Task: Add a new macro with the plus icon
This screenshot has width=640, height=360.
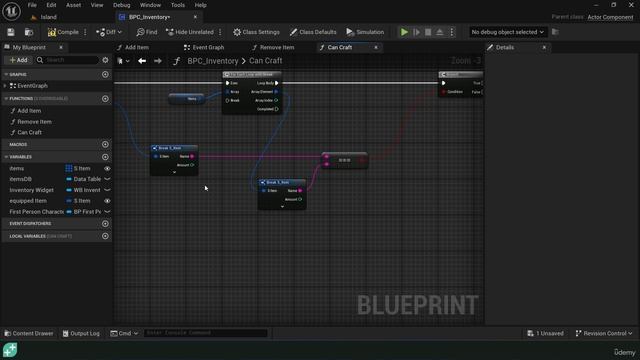Action: (105, 144)
